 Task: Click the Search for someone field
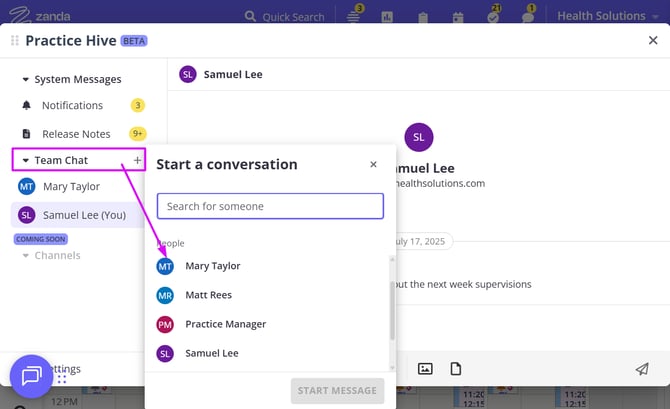pyautogui.click(x=270, y=206)
